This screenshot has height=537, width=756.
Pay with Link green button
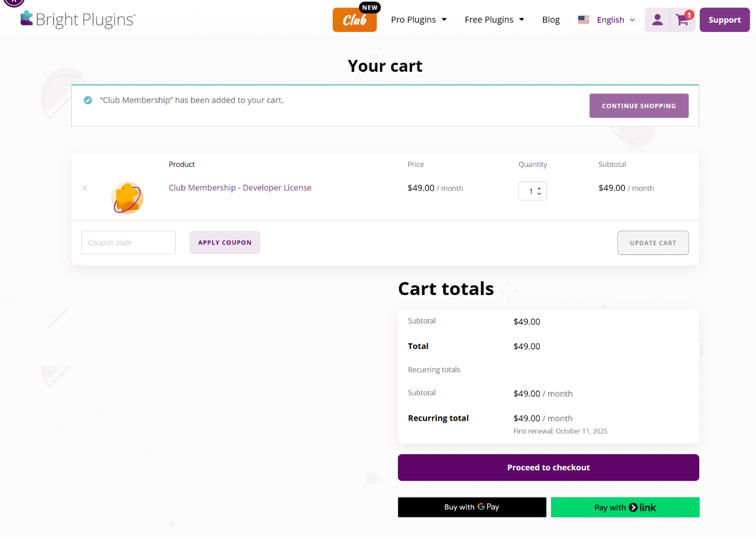[625, 507]
